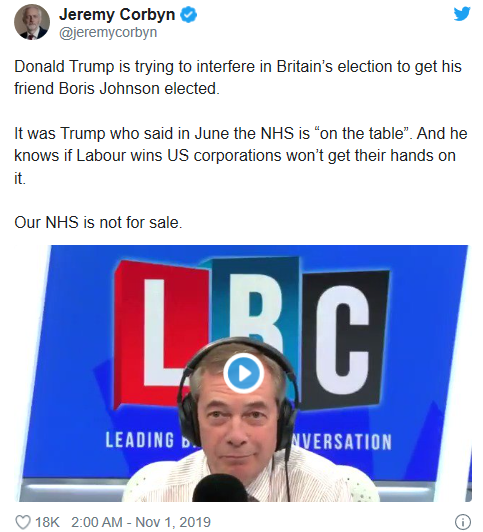Click the paragraph mentioning "on the table"
This screenshot has height=532, width=483.
pyautogui.click(x=240, y=155)
